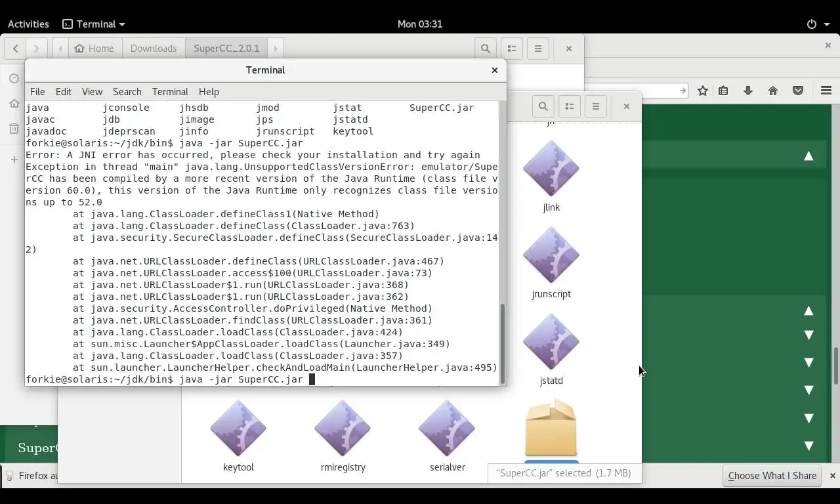Go to Firefox home page

[773, 91]
